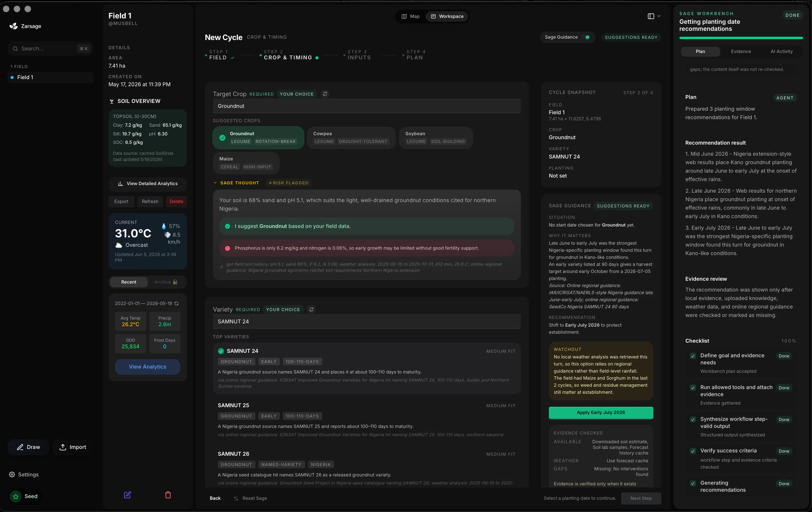Click the Zarsage leaf logo icon
812x512 pixels.
point(13,26)
